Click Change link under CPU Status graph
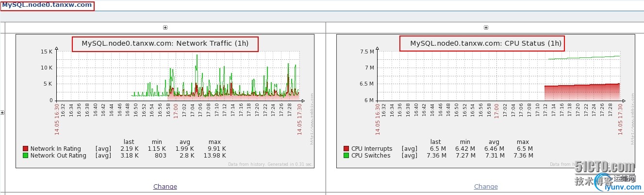 pos(486,186)
